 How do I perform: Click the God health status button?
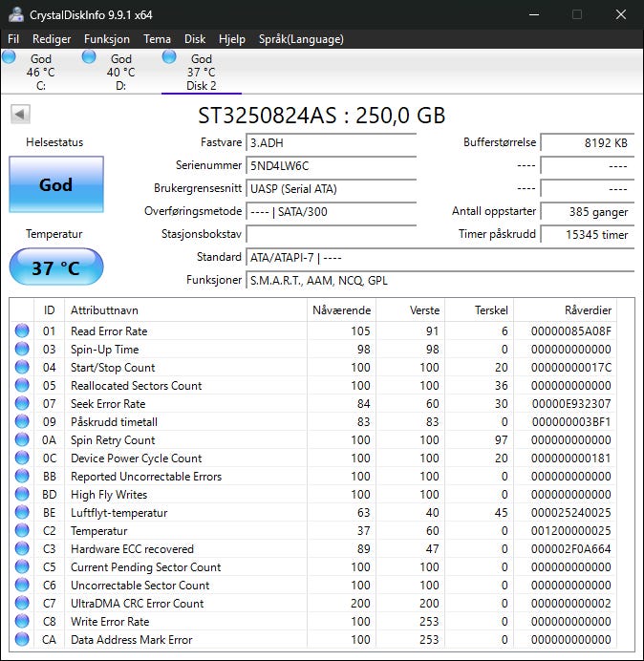56,184
